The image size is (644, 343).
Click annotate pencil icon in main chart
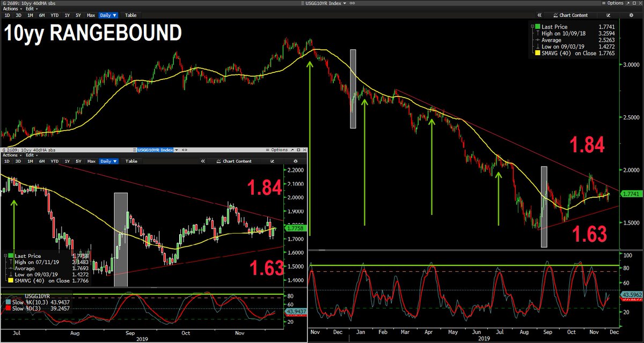click(x=608, y=15)
